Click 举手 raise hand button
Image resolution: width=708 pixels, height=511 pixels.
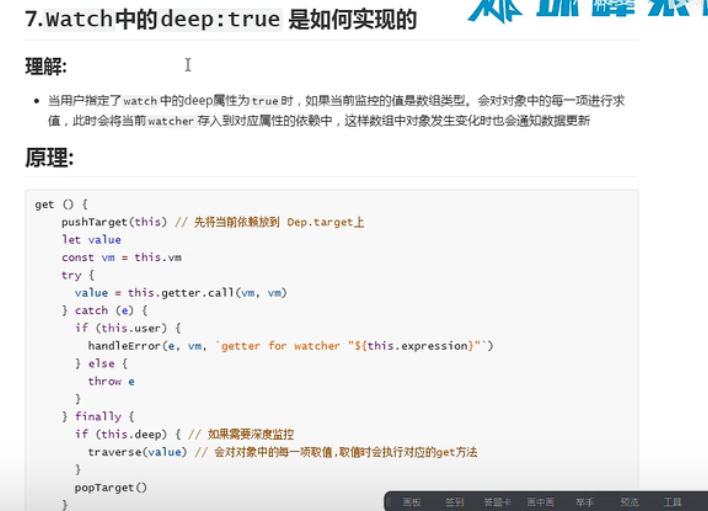click(x=585, y=502)
